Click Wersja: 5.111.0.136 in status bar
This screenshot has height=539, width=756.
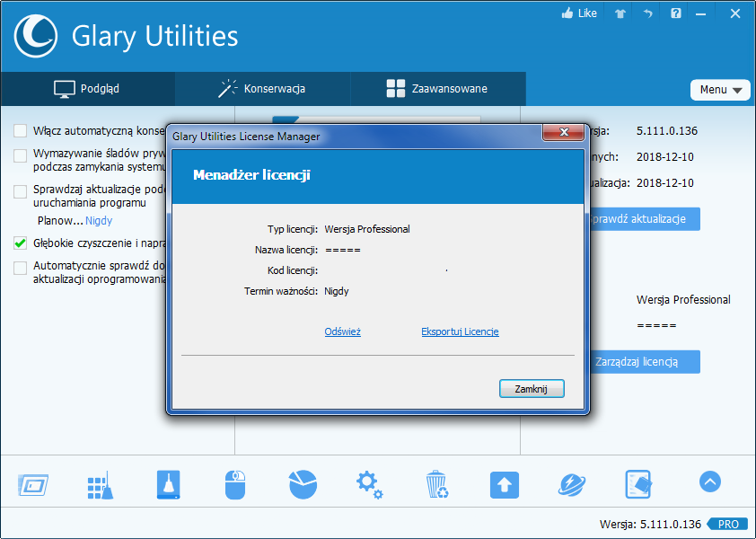(x=650, y=524)
